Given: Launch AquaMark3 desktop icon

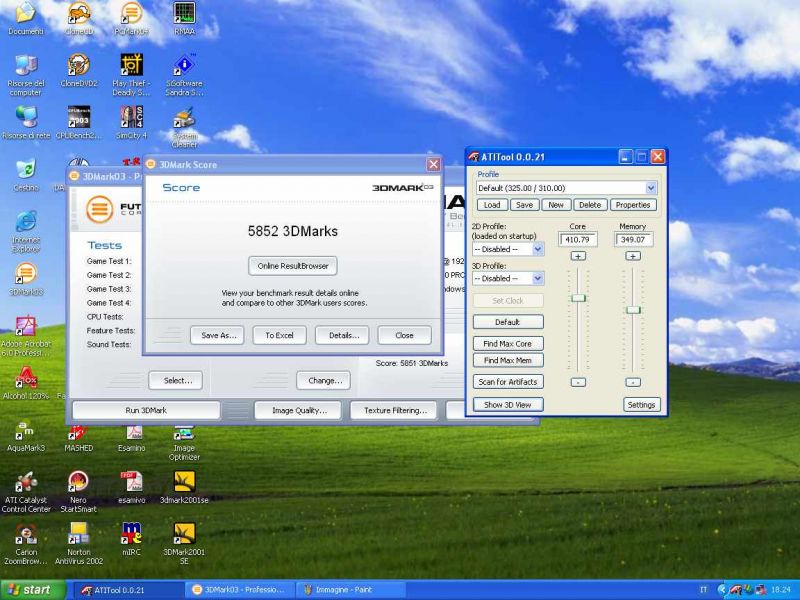Looking at the screenshot, I should click(26, 434).
